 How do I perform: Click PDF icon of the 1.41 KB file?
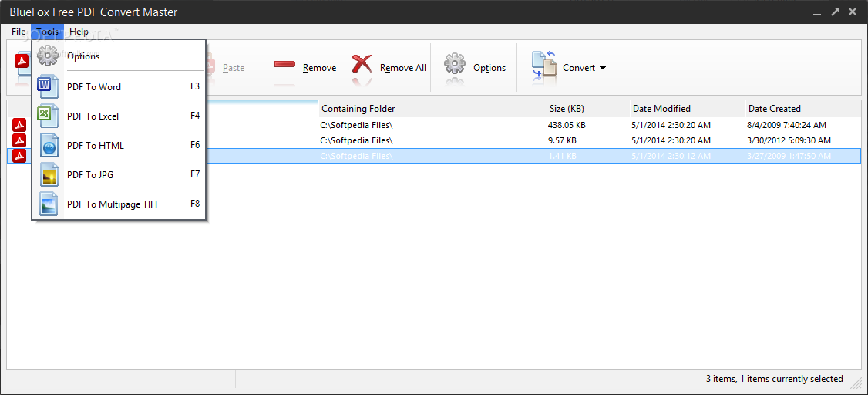tap(19, 156)
